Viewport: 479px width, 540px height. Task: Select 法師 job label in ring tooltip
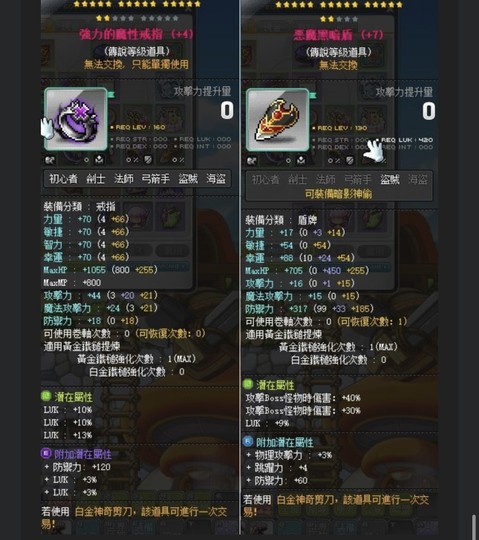point(124,179)
